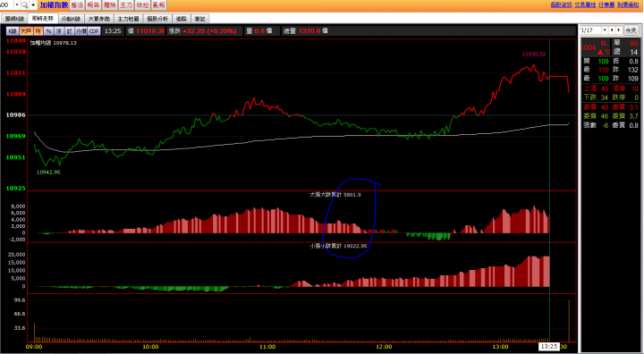Click the 主力 button in orange bar
Image resolution: width=644 pixels, height=354 pixels.
126,5
